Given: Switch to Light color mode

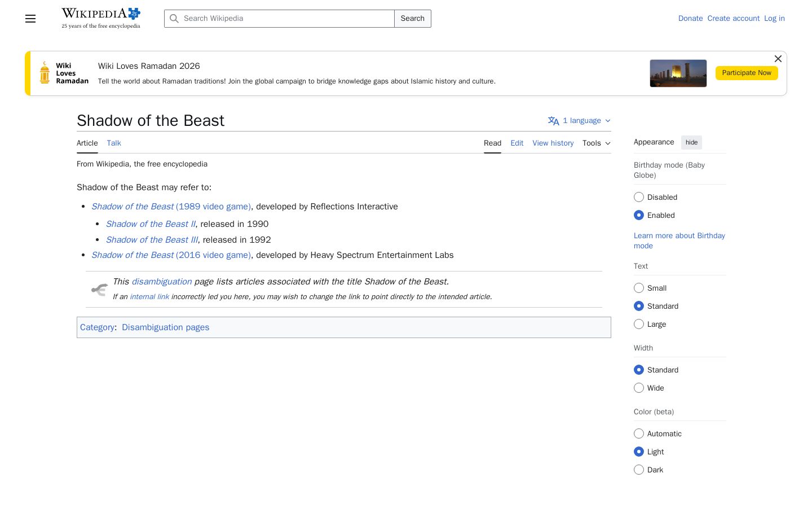Looking at the screenshot, I should (639, 452).
